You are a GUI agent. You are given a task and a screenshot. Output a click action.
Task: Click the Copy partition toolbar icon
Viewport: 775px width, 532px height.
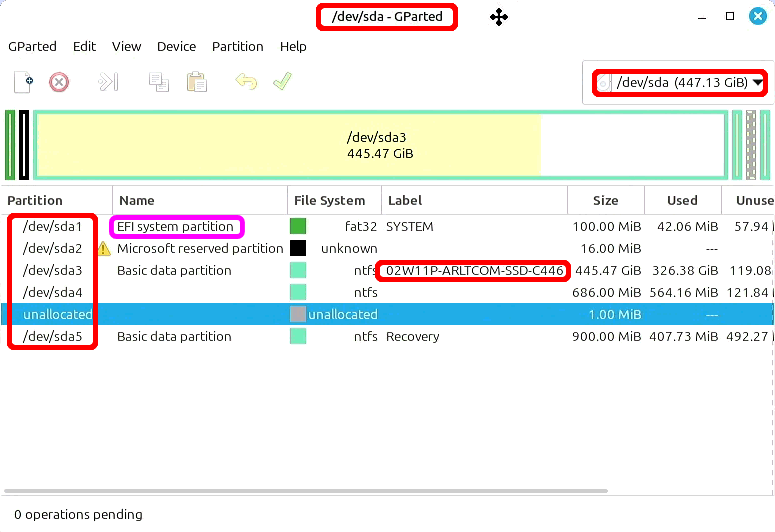[x=158, y=82]
